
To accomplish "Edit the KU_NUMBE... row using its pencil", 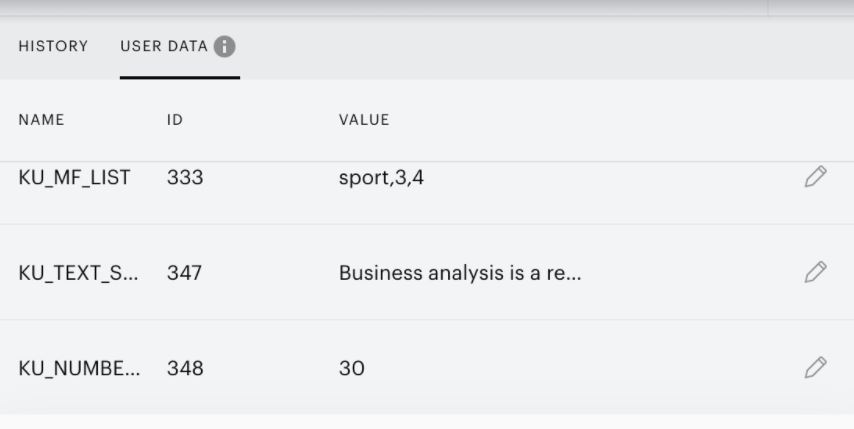I will click(x=815, y=367).
